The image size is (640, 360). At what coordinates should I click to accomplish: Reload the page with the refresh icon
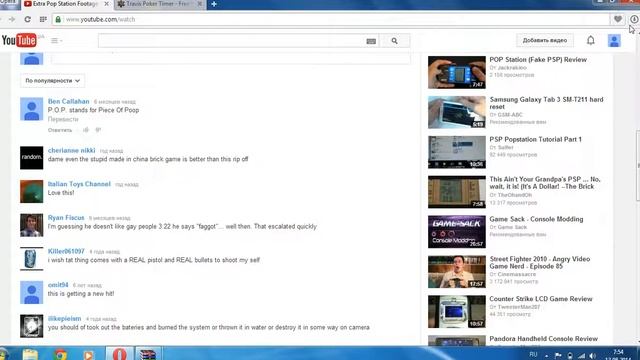(x=27, y=19)
